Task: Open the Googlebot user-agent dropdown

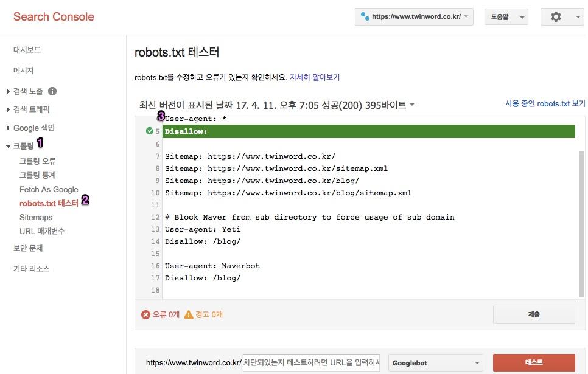Action: [x=435, y=363]
